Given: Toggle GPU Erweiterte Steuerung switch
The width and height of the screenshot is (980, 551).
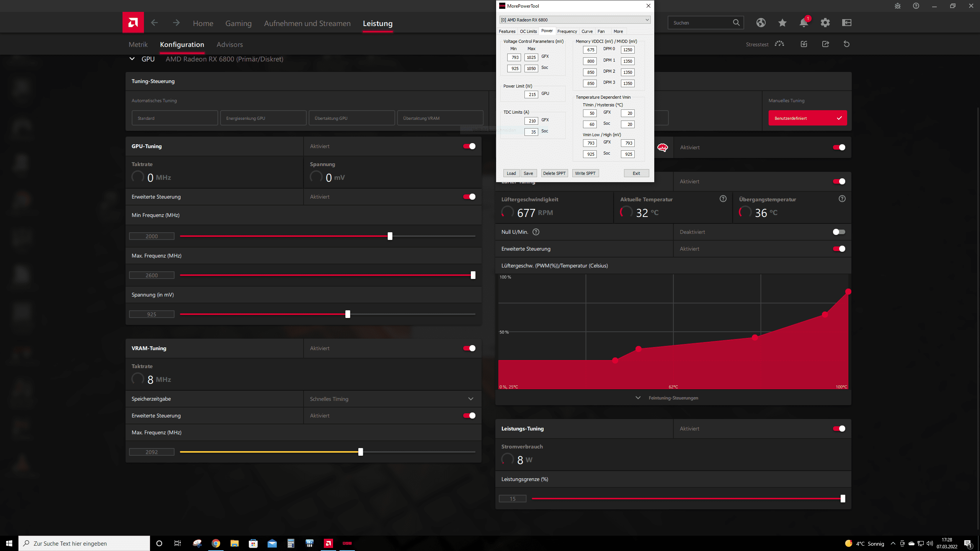Looking at the screenshot, I should pos(469,197).
